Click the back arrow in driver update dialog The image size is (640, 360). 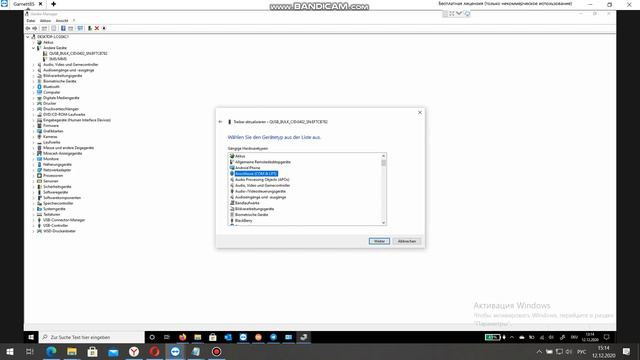[220, 122]
